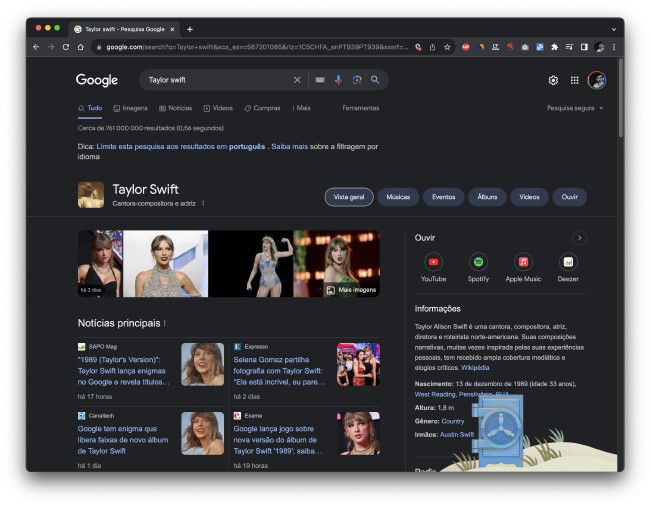Select the Vídeos chip in knowledge panel
Screen dimensions: 650x506
[529, 197]
